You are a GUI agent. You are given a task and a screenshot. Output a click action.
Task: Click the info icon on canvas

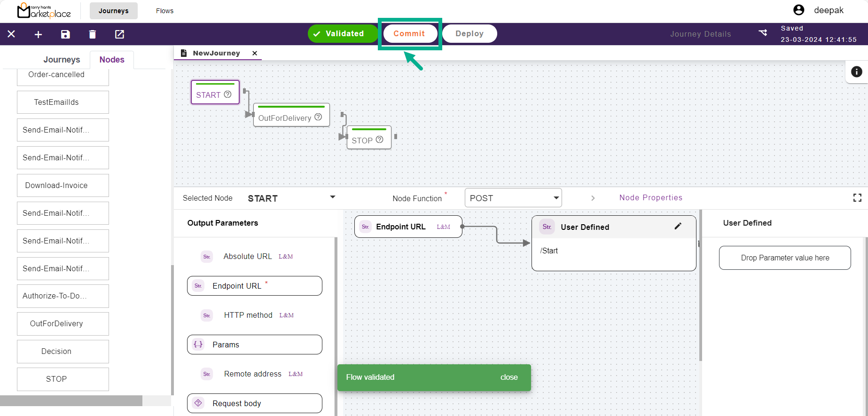point(856,71)
